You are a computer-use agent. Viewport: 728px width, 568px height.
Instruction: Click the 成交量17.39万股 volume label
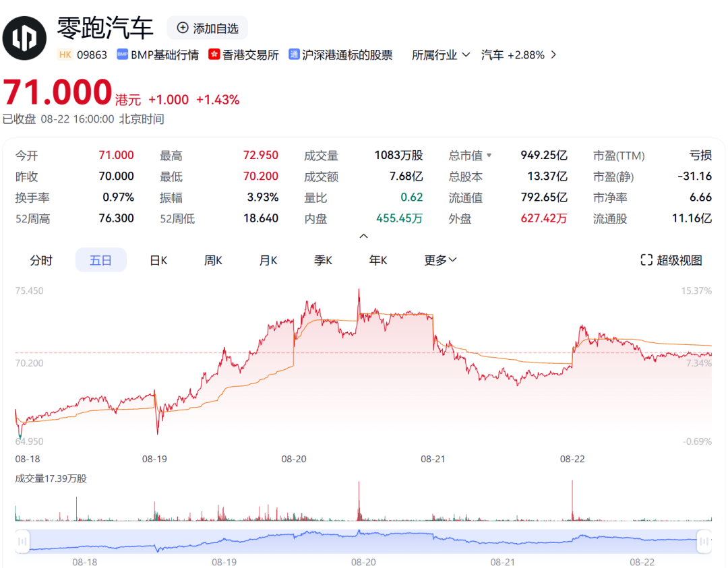pyautogui.click(x=51, y=478)
